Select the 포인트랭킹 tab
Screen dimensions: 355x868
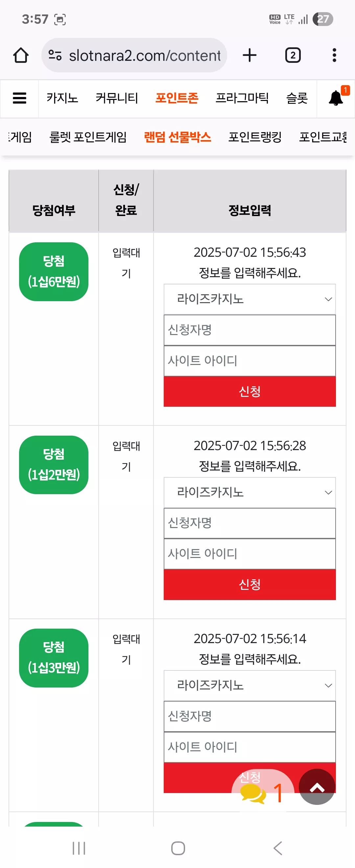(x=255, y=137)
